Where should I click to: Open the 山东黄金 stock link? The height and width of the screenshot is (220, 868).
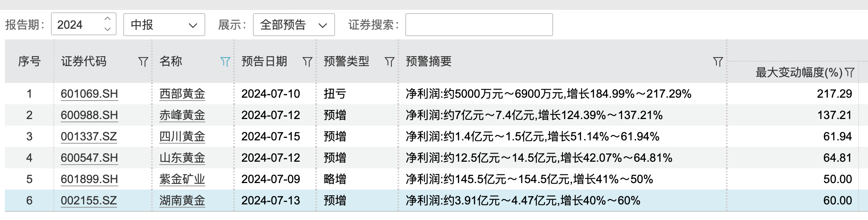(x=182, y=158)
